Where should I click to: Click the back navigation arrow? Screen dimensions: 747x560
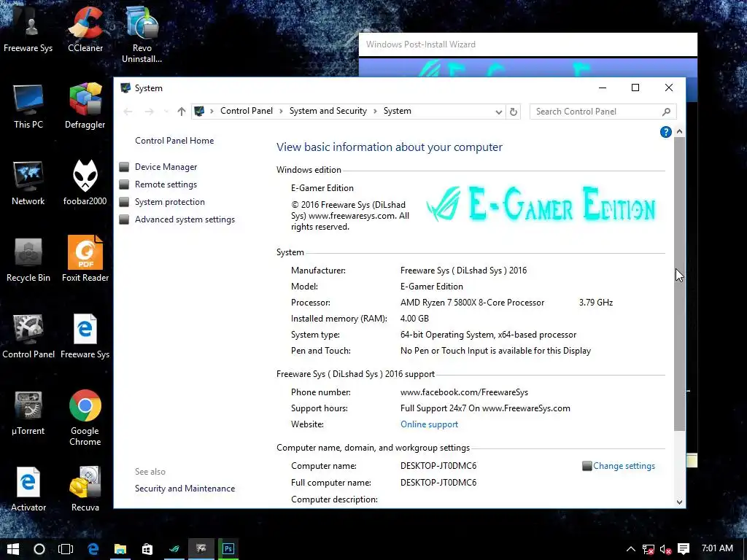[x=128, y=112]
